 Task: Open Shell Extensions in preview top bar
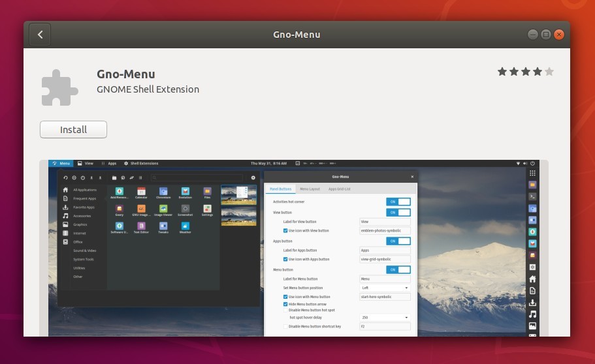coord(141,164)
